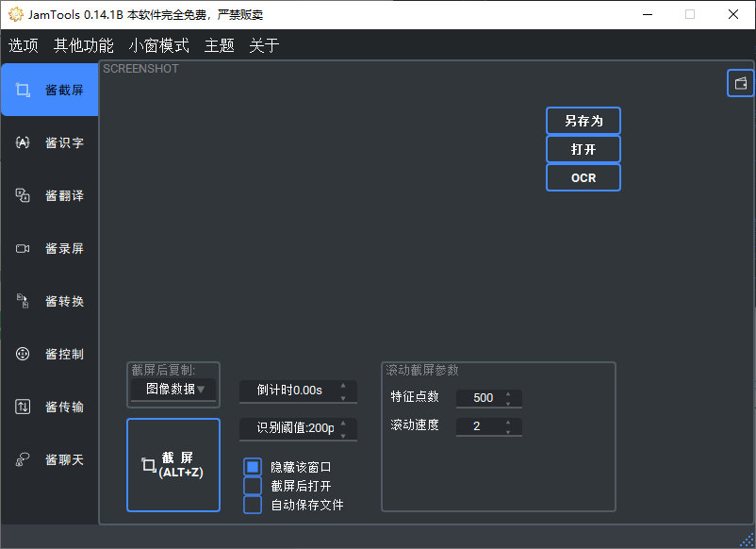Select the 酱聊天 chat icon
This screenshot has height=549, width=756.
click(23, 459)
